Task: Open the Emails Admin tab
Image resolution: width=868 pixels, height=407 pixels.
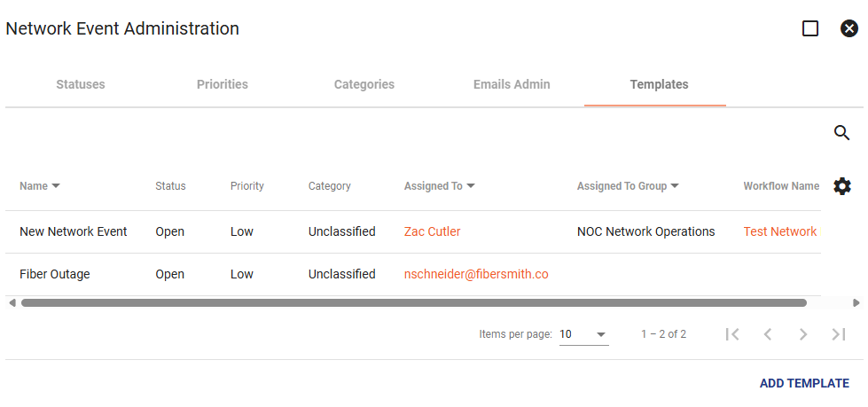Action: [x=512, y=85]
